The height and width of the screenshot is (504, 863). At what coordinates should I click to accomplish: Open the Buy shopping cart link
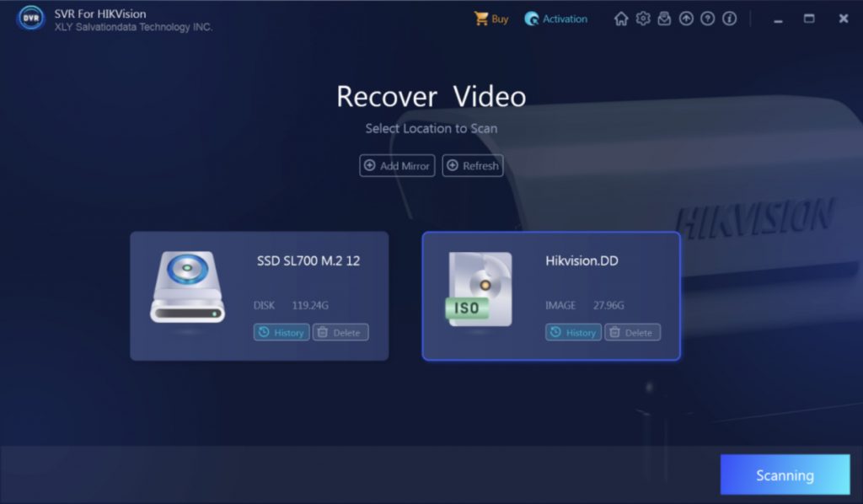[x=491, y=19]
